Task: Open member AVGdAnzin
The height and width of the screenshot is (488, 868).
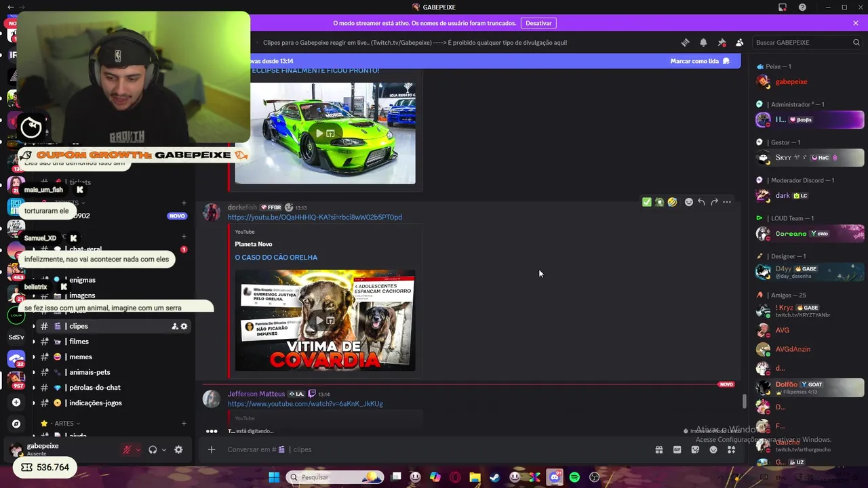Action: (810, 349)
